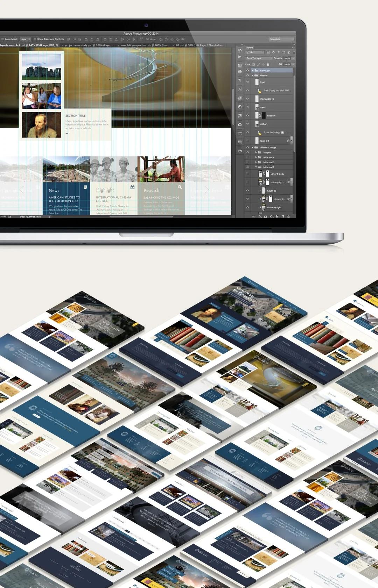This screenshot has height=588, width=378.
Task: Click the status bar Doc info arrow
Action: click(50, 217)
